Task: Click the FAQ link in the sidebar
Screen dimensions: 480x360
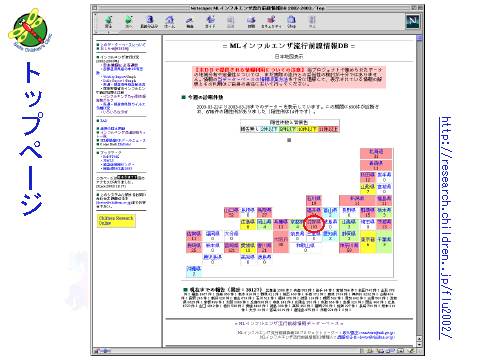Action: pos(103,121)
